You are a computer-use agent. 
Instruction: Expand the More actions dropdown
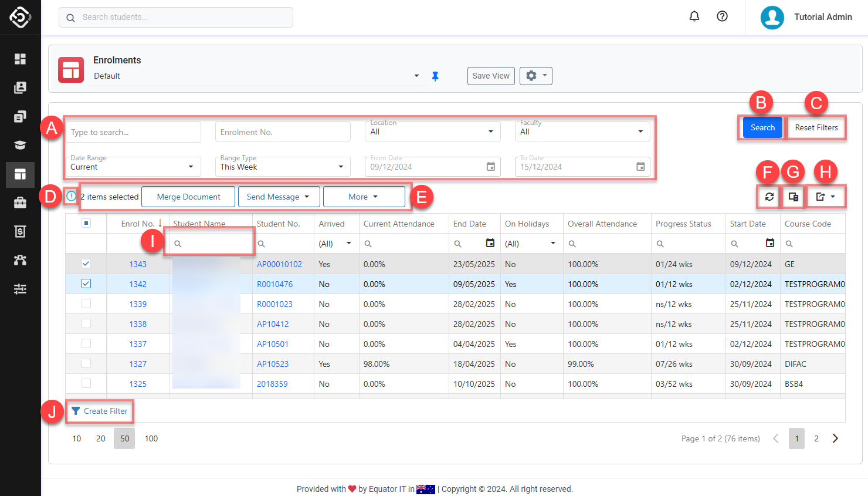364,197
